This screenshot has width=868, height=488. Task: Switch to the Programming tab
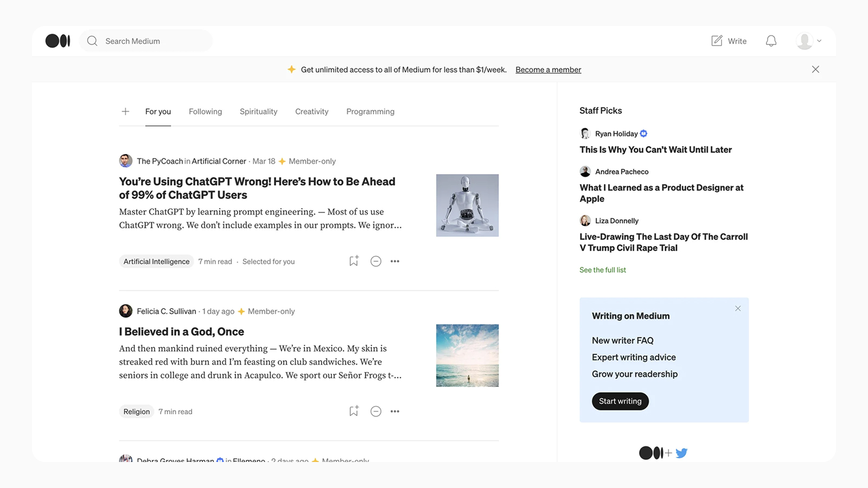[370, 111]
